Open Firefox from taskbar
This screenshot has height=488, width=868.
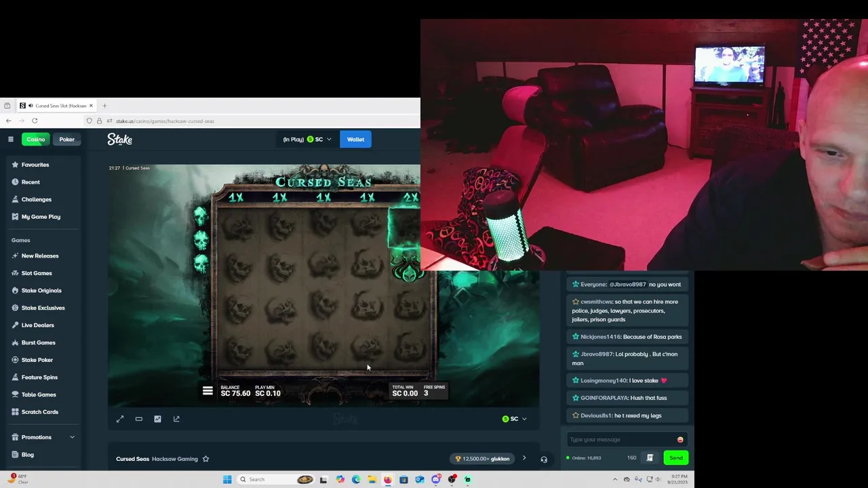pos(387,479)
